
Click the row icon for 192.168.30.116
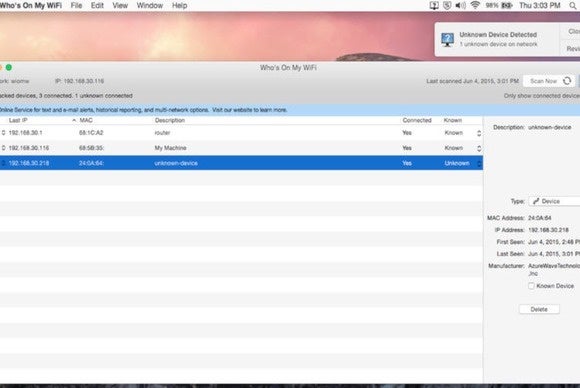click(3, 148)
